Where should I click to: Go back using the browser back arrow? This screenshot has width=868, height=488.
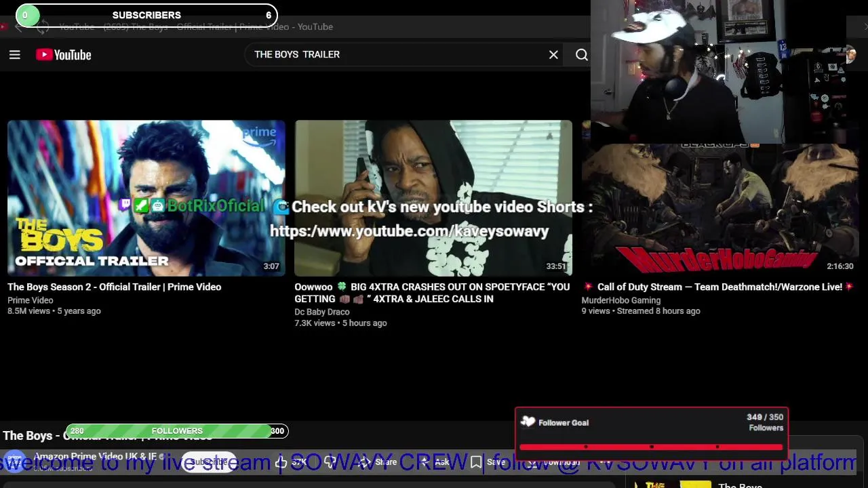pos(19,27)
